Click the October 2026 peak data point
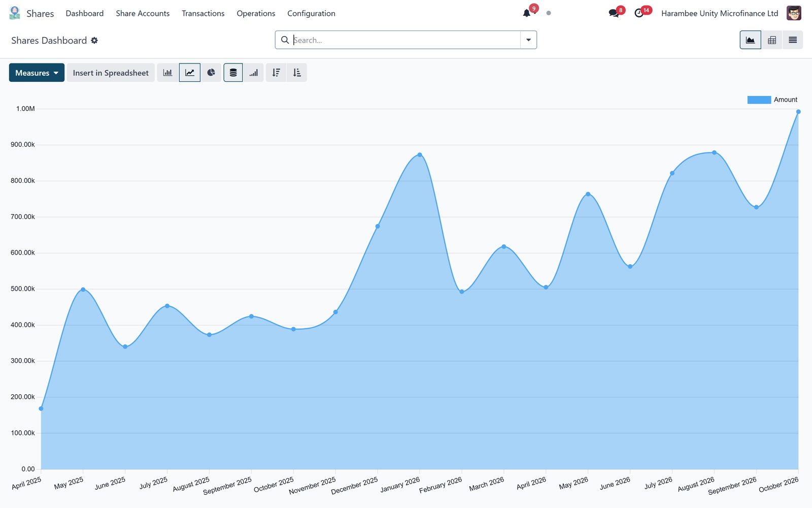812x508 pixels. pos(798,112)
